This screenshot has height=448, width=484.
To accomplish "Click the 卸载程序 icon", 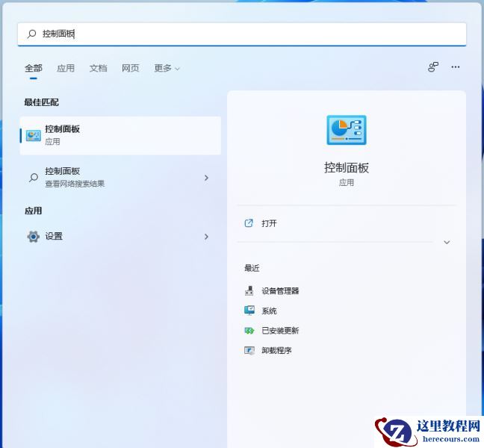I will coord(249,350).
